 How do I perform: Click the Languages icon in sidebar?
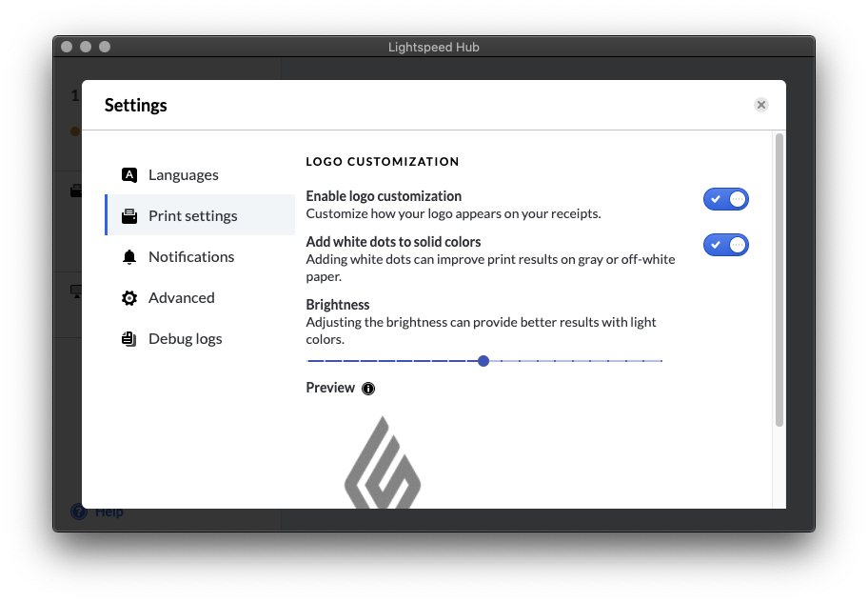[129, 175]
